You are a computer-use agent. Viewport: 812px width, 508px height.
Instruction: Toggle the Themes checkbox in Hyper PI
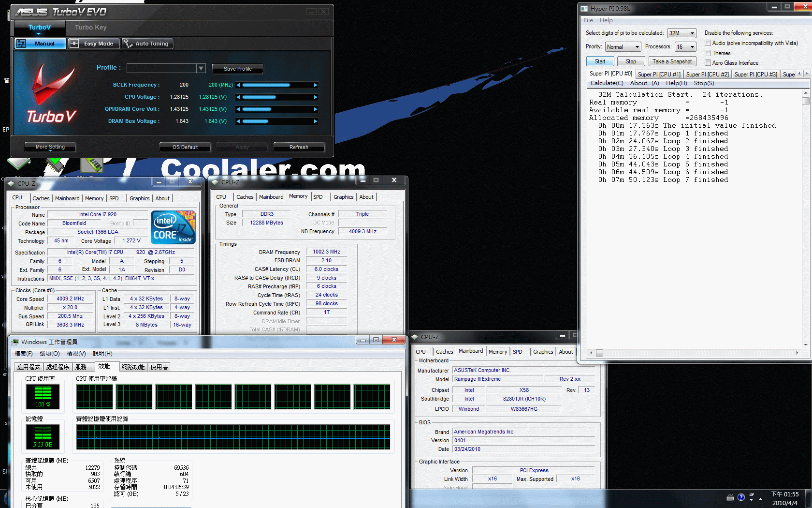click(708, 53)
